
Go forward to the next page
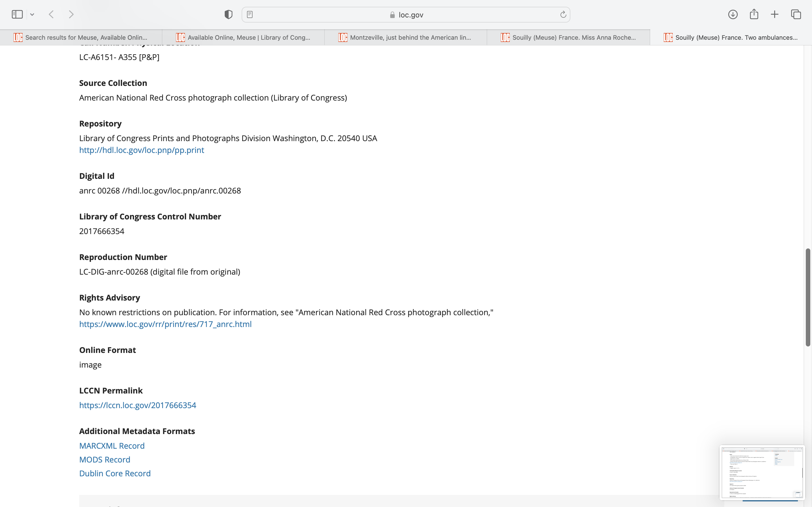click(x=71, y=14)
